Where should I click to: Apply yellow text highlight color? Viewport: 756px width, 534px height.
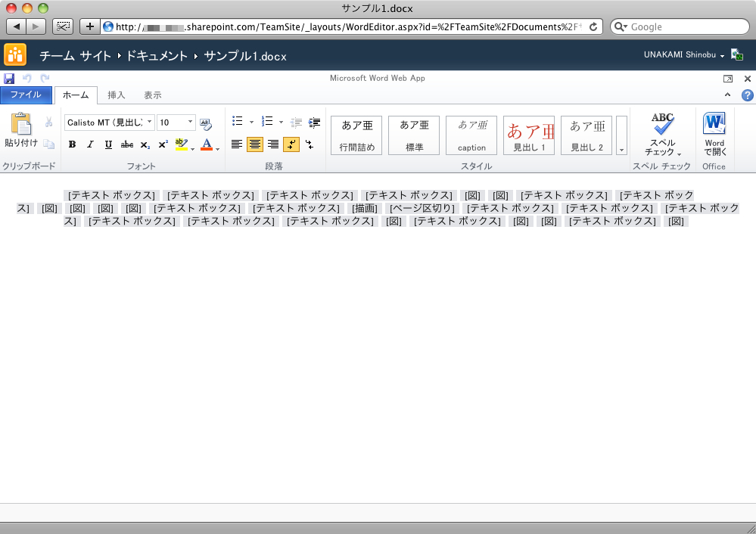pos(182,144)
